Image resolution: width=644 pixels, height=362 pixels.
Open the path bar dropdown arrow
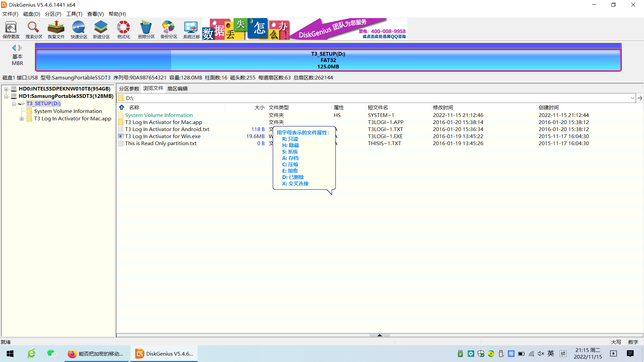pos(632,98)
